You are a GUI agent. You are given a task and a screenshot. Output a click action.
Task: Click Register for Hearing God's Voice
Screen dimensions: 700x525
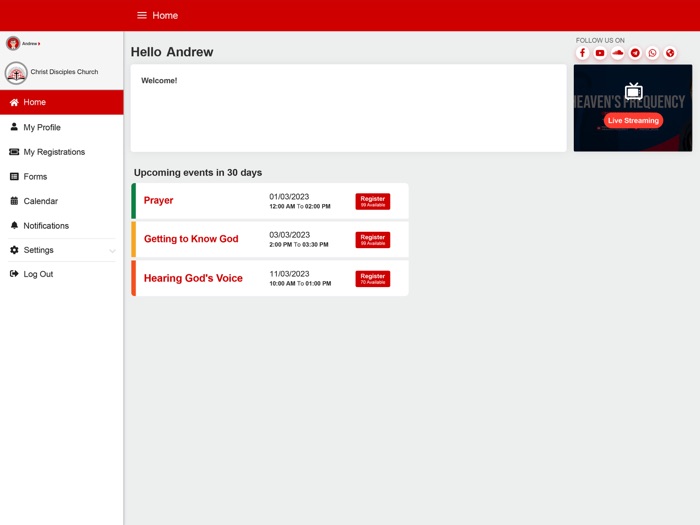(372, 279)
